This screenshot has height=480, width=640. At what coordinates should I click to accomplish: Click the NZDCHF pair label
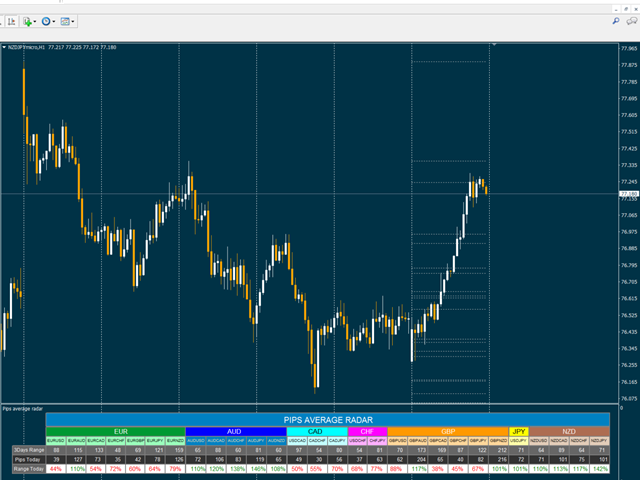579,441
